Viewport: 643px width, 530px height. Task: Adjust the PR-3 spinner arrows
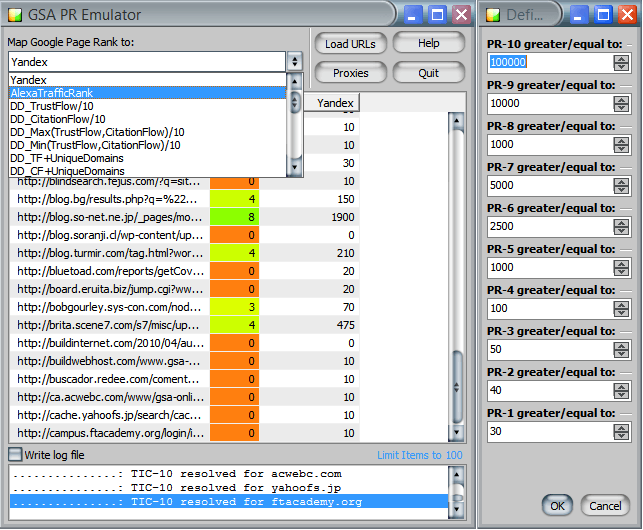coord(621,350)
